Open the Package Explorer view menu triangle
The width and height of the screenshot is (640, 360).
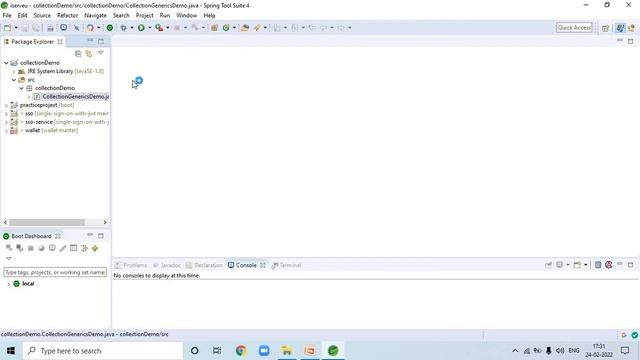pyautogui.click(x=101, y=53)
